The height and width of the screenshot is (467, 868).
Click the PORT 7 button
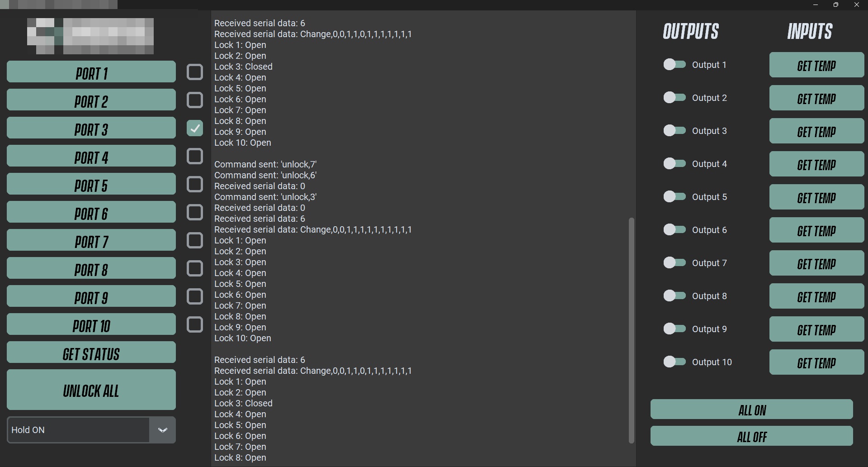pyautogui.click(x=91, y=240)
